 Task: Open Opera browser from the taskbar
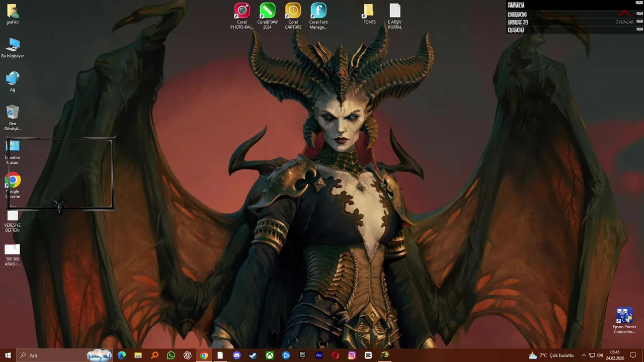(336, 355)
